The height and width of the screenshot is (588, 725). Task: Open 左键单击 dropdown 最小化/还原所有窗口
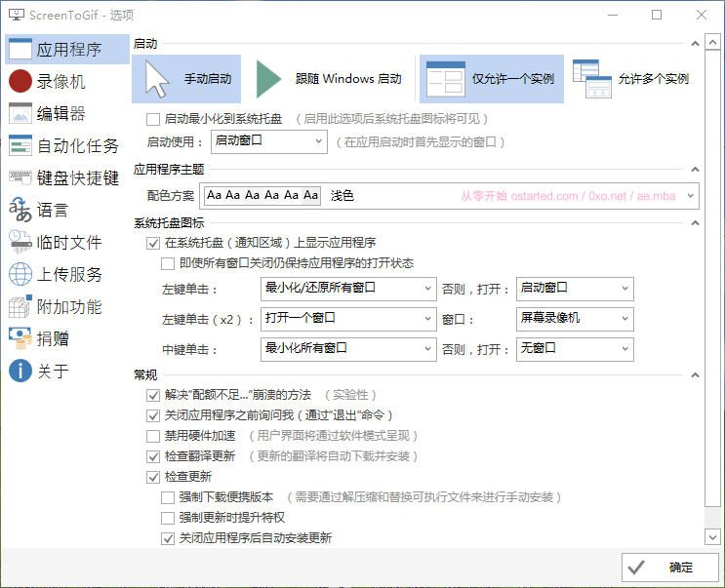pos(348,289)
